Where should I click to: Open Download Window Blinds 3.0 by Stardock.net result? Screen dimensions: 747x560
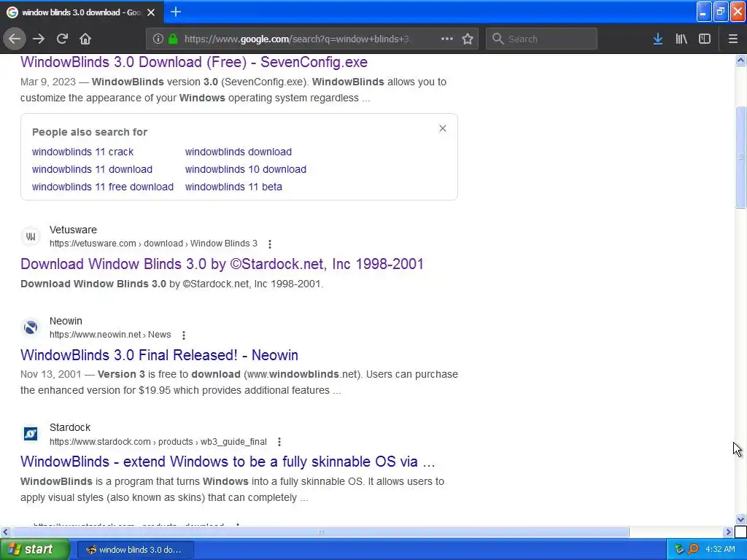222,264
